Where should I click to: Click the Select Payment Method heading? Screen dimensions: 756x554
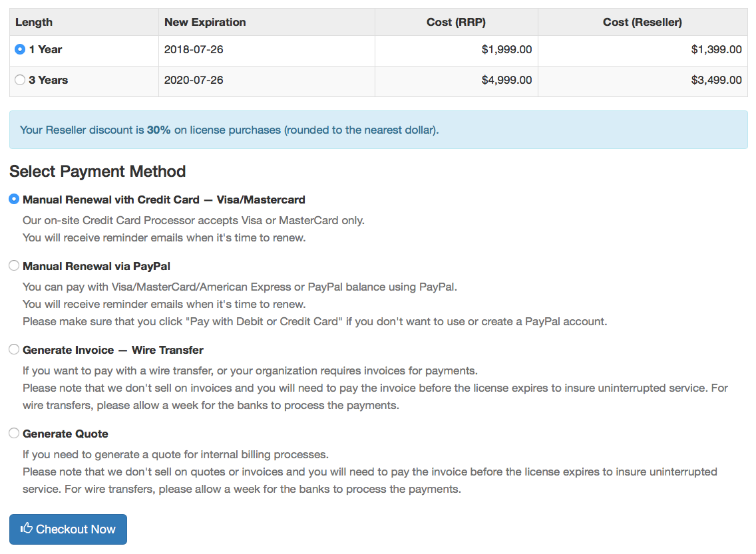(x=98, y=171)
